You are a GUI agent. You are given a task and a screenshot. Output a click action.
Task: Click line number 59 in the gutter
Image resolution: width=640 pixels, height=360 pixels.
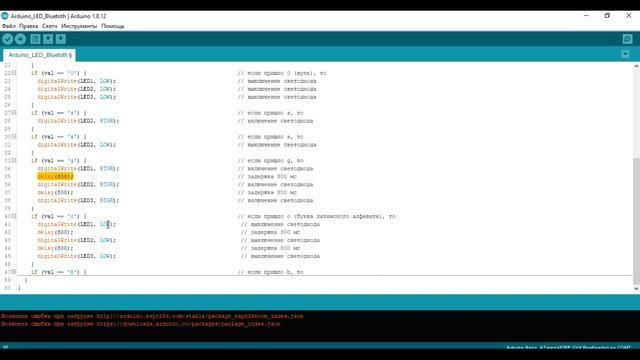point(7,280)
